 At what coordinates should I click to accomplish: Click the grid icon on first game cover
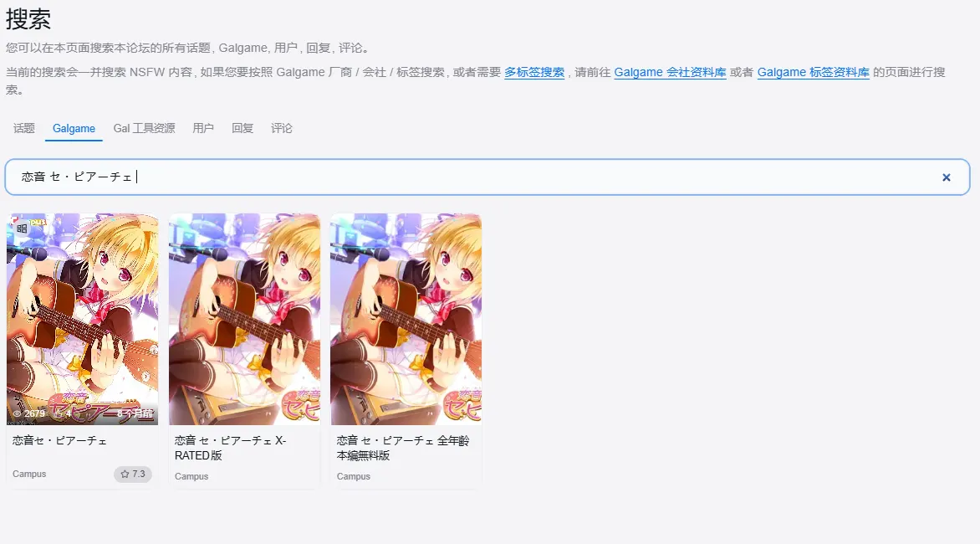pyautogui.click(x=22, y=228)
